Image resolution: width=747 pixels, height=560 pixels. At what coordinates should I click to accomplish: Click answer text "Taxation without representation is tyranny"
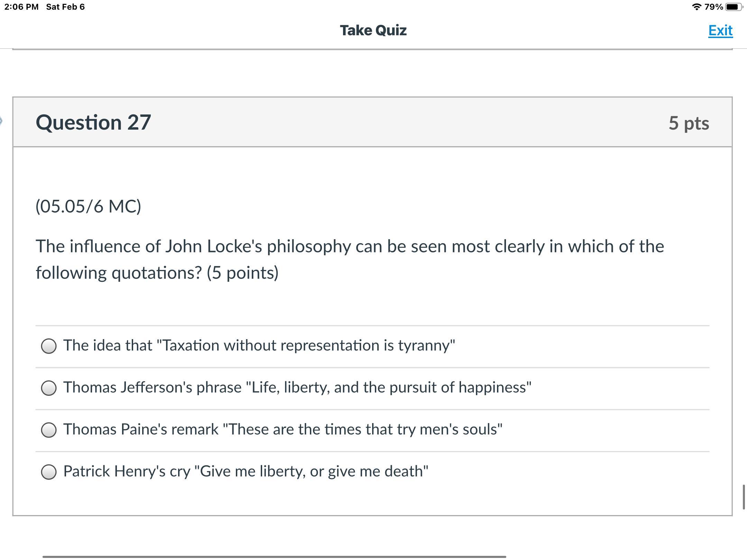point(259,345)
